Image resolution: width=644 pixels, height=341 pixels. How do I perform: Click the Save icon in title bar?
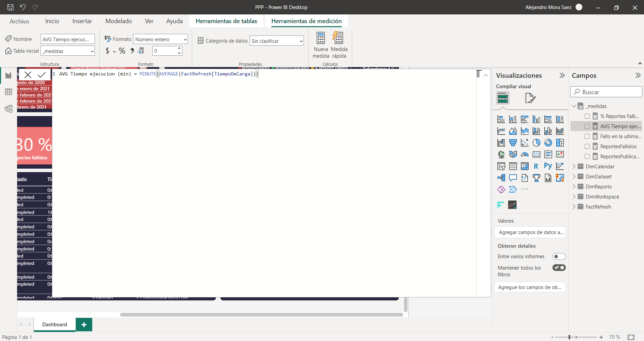[x=10, y=7]
